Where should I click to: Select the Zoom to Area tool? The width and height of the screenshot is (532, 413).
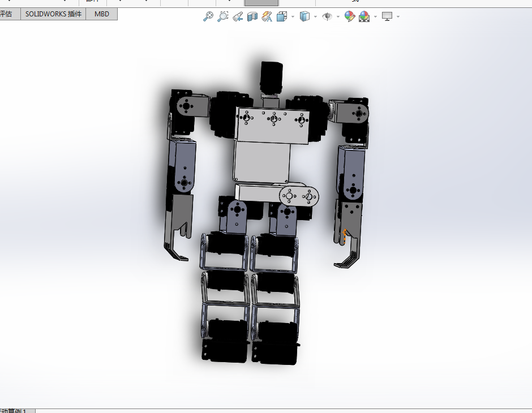[222, 16]
